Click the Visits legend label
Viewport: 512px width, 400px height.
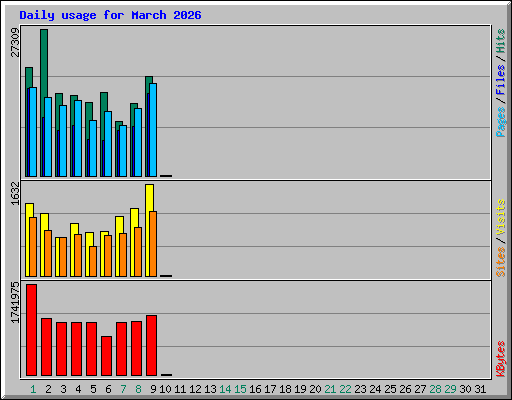[501, 217]
